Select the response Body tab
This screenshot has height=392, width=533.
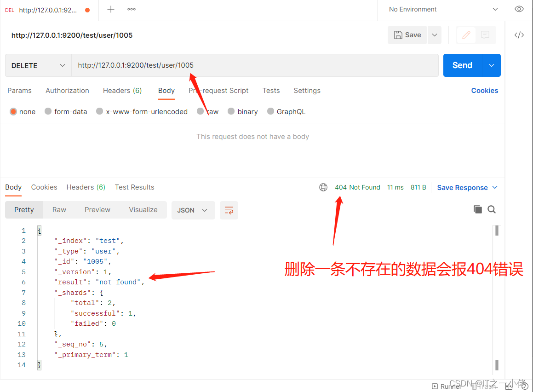tap(13, 187)
